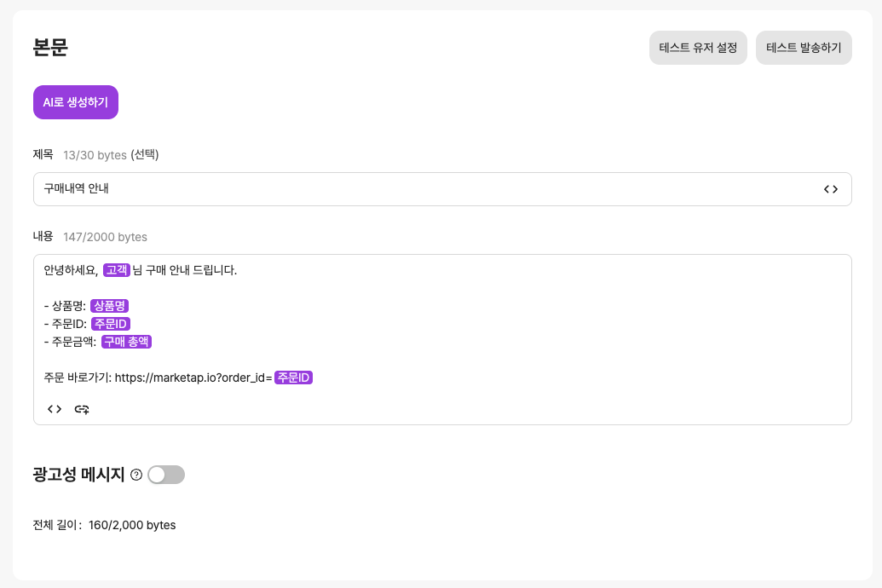Open 테스트 유저 설정

pos(698,48)
